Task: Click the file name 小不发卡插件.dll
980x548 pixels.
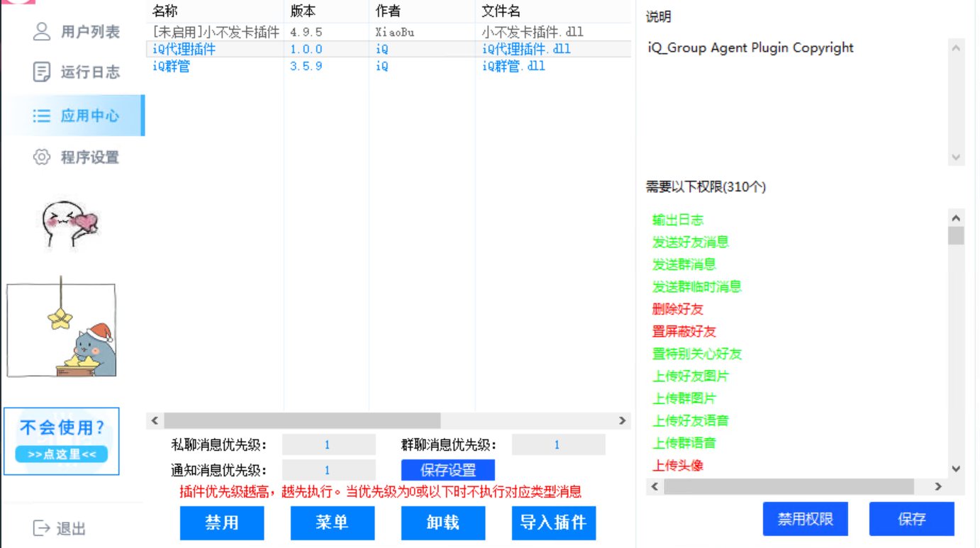Action: [x=533, y=33]
